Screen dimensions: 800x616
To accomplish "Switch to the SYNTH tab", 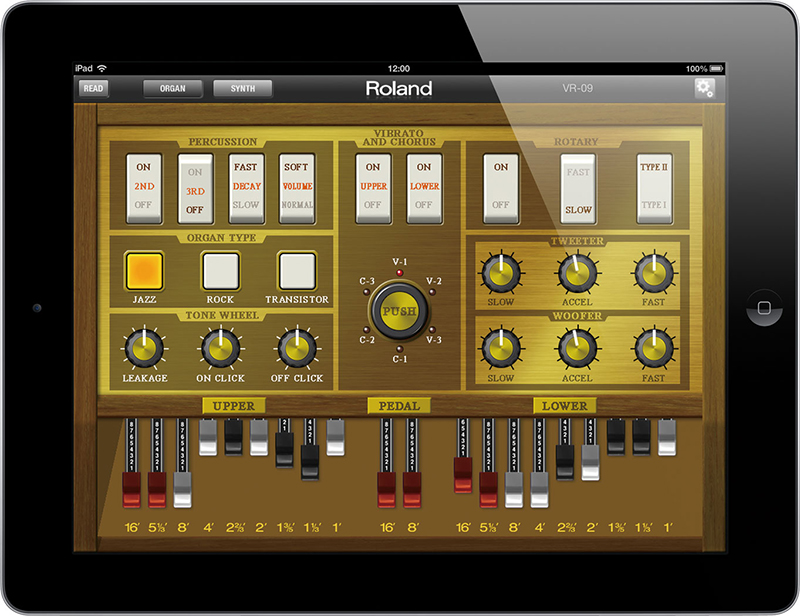I will pos(242,88).
